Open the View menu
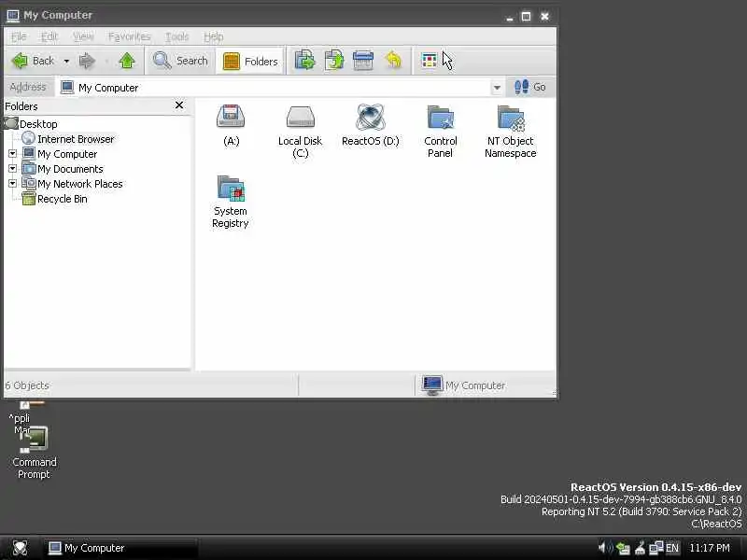747x560 pixels. coord(83,36)
